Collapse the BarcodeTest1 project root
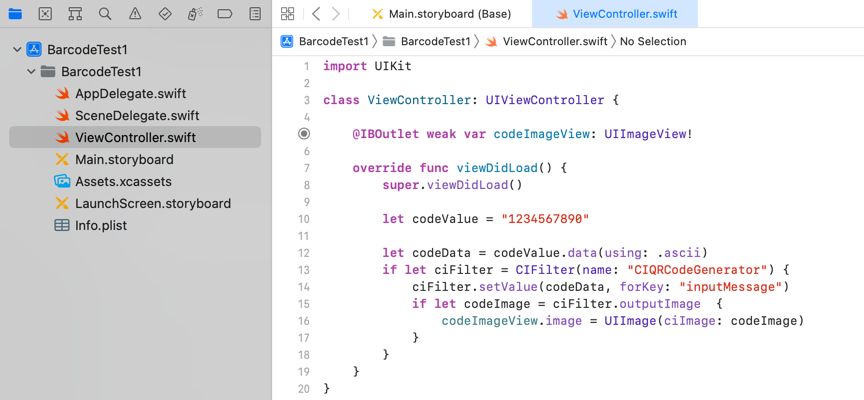864x400 pixels. pos(17,50)
